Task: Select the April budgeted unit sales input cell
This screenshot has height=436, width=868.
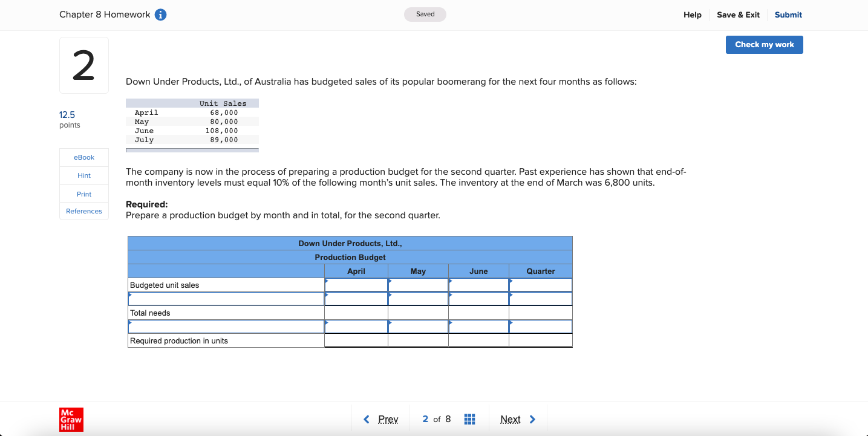Action: [356, 284]
